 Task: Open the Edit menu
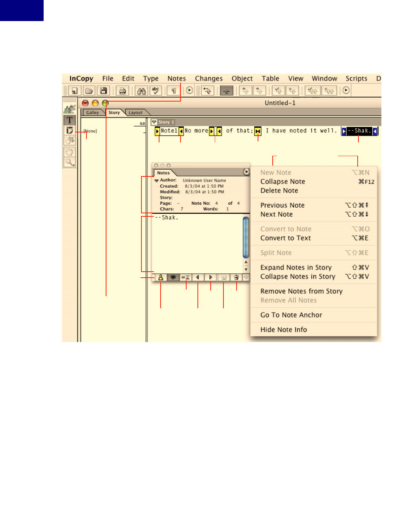pos(128,79)
